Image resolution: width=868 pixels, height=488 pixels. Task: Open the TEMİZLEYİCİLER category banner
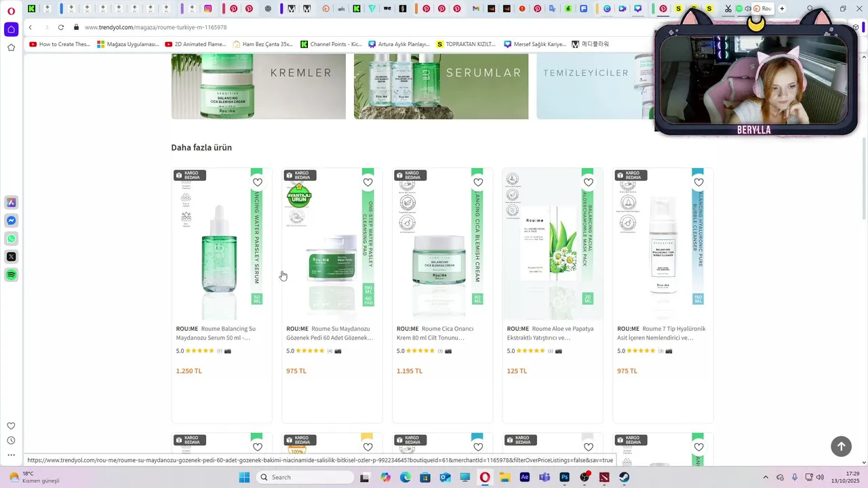coord(595,87)
